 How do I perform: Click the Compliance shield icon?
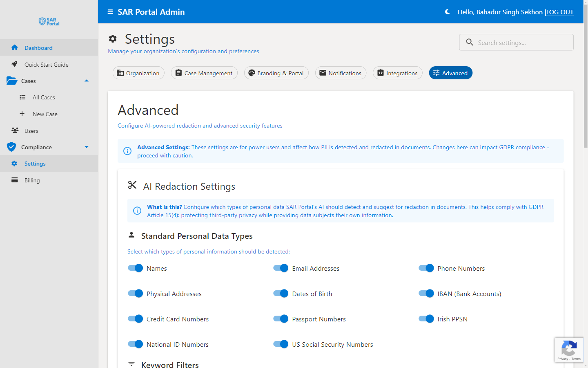point(11,147)
